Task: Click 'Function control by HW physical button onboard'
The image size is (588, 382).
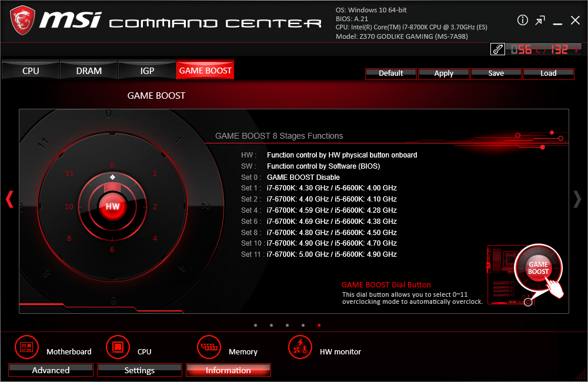Action: click(x=342, y=155)
